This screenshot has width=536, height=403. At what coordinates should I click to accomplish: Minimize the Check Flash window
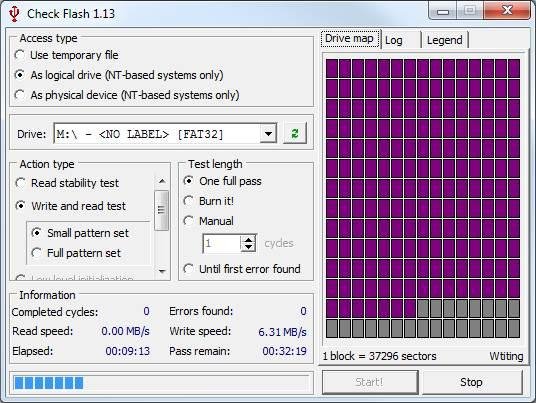(x=443, y=12)
